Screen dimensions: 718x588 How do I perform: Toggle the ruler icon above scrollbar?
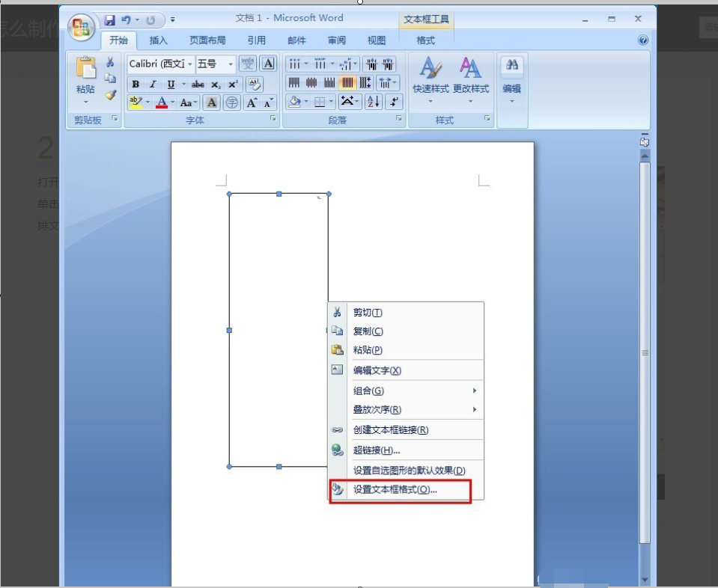pos(645,142)
